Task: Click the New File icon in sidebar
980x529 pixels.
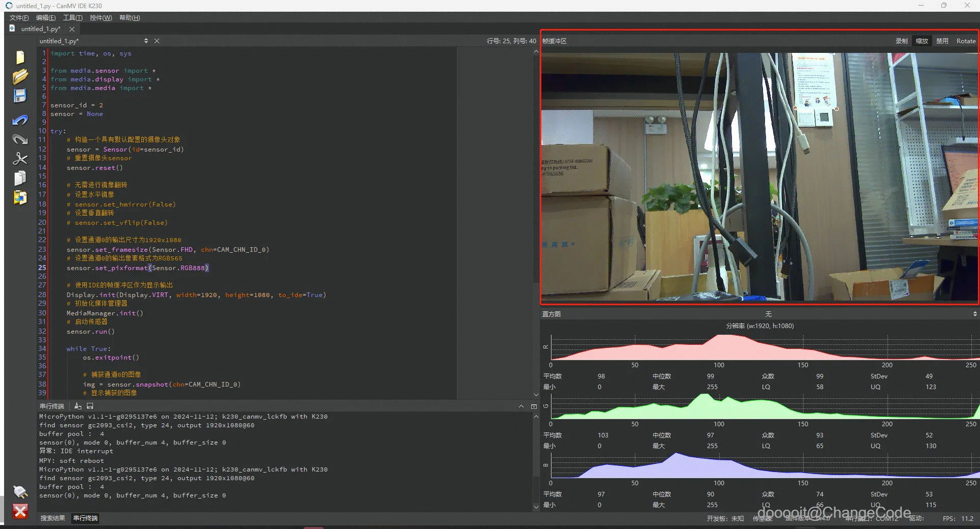Action: tap(20, 57)
